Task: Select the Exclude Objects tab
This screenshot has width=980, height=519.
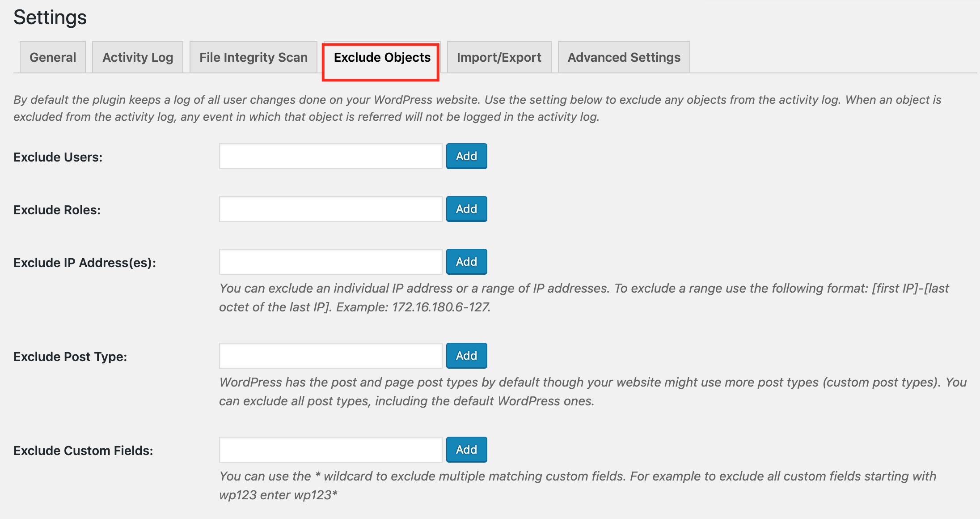Action: [382, 58]
